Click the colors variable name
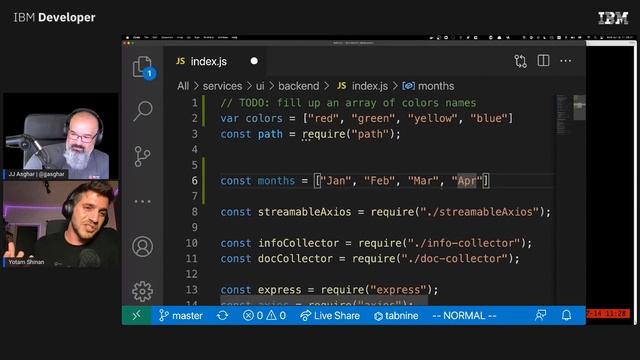The width and height of the screenshot is (640, 360). pyautogui.click(x=264, y=118)
